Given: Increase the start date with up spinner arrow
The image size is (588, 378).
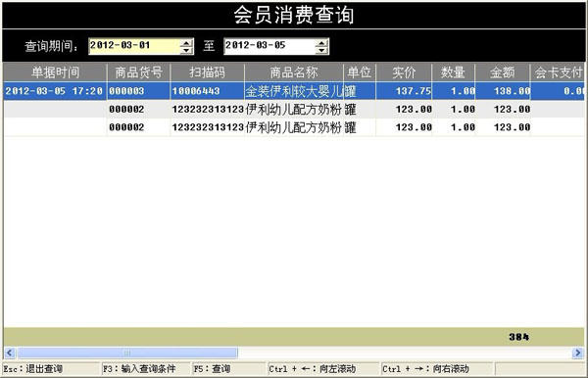Looking at the screenshot, I should (186, 43).
